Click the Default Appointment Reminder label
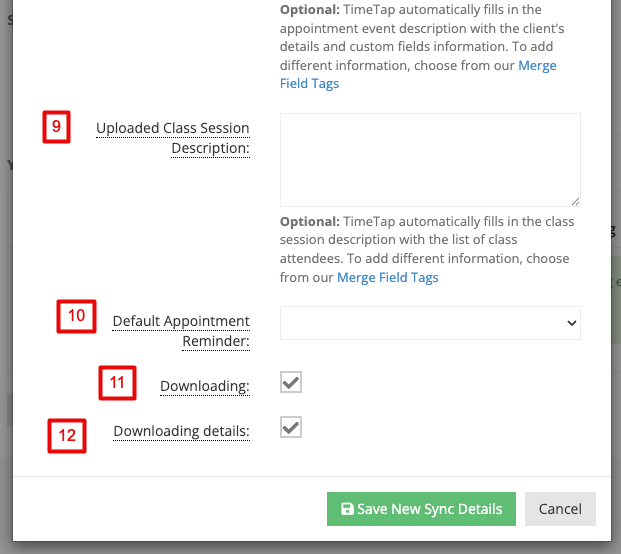 (181, 331)
